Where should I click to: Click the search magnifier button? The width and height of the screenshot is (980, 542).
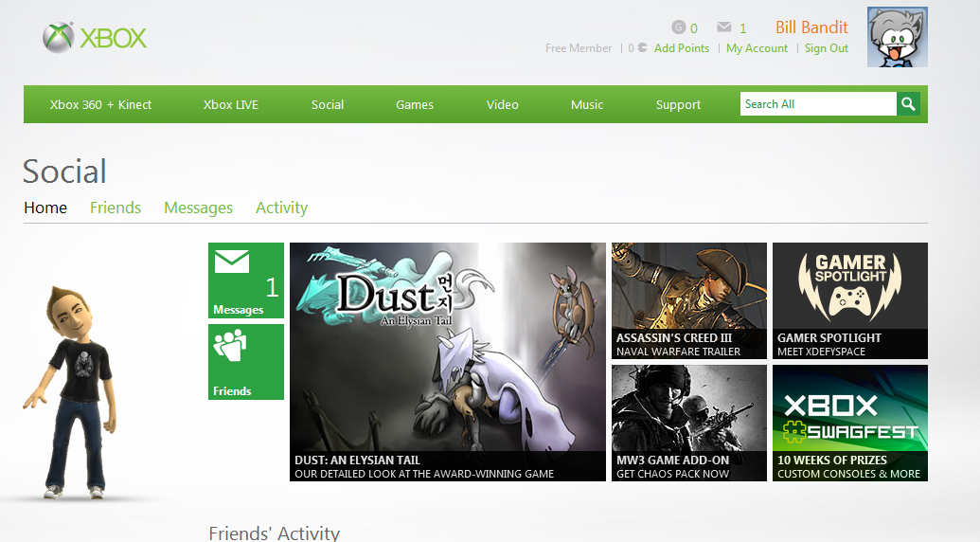[908, 104]
